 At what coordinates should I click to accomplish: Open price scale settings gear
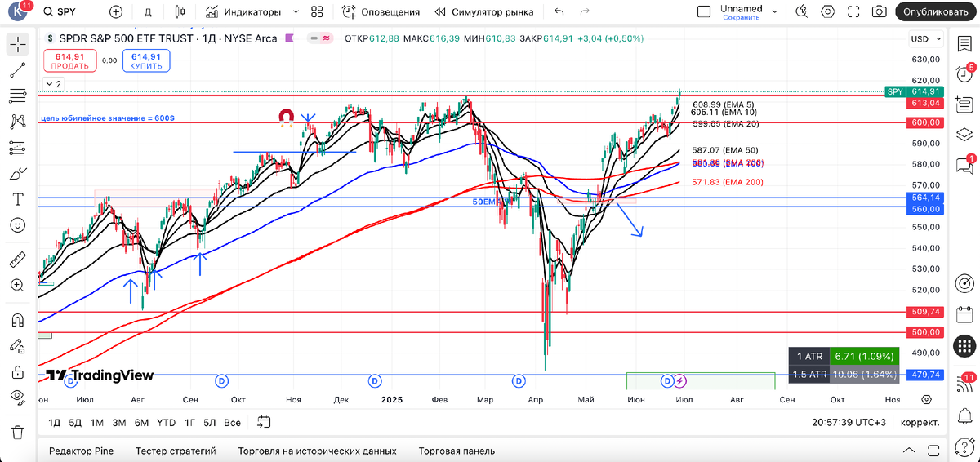(x=925, y=399)
